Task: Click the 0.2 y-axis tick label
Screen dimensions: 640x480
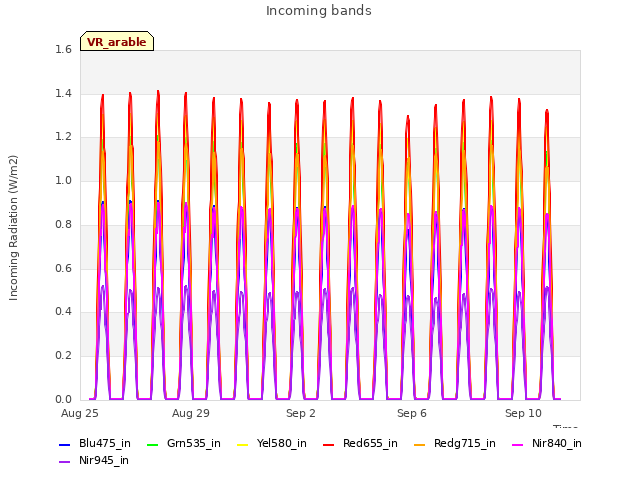Action: pos(63,356)
